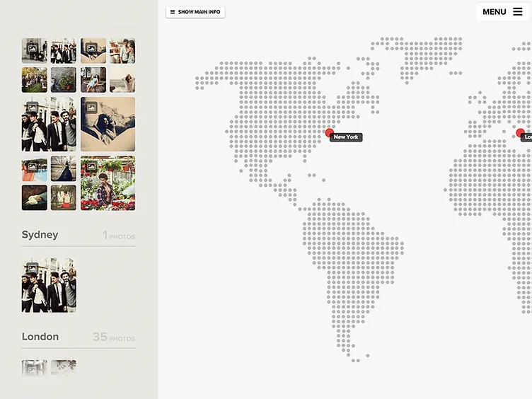This screenshot has width=532, height=399.
Task: Open the London section heading
Action: point(40,337)
